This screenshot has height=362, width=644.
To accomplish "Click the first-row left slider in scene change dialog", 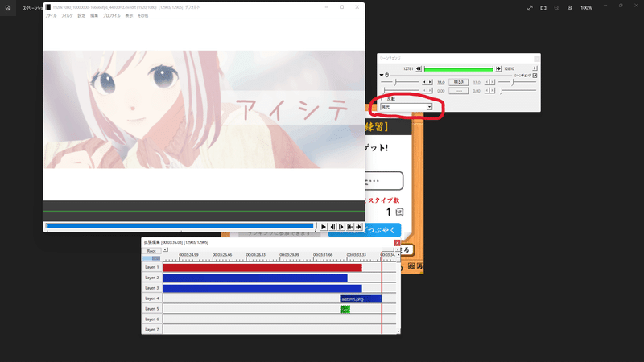I will pos(399,82).
